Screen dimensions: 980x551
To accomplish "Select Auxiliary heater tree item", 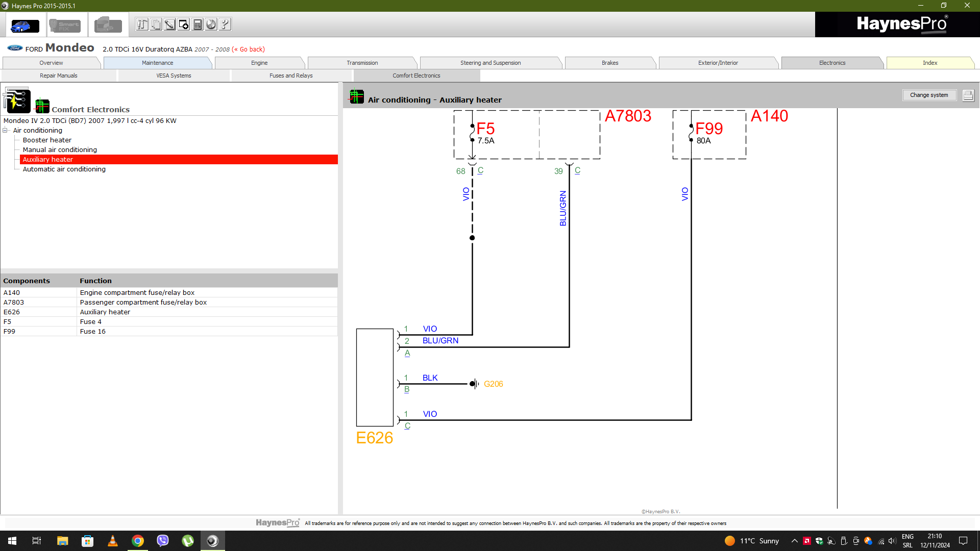I will (x=179, y=159).
